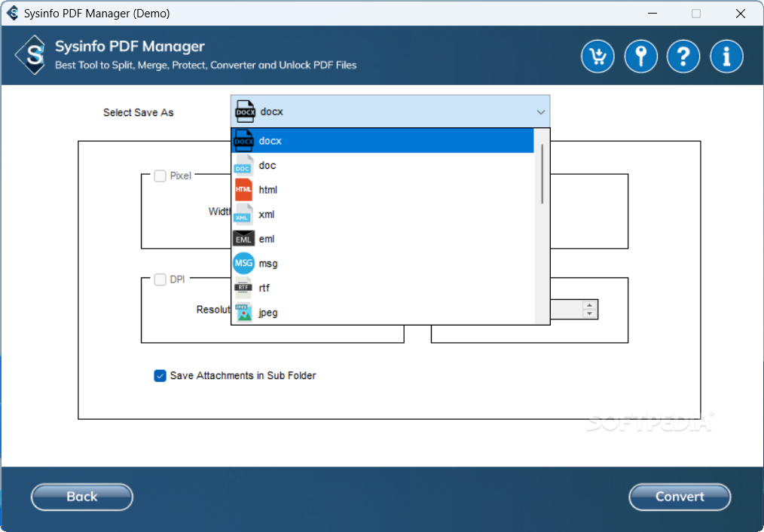764x532 pixels.
Task: Click the HTML file icon in list
Action: point(243,189)
